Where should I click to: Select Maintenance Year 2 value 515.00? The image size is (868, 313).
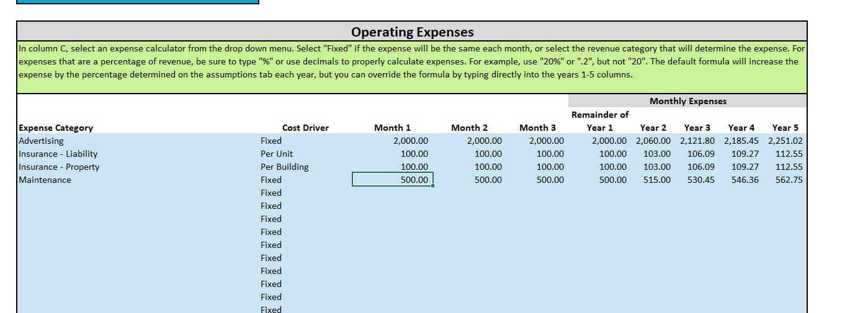(x=651, y=180)
